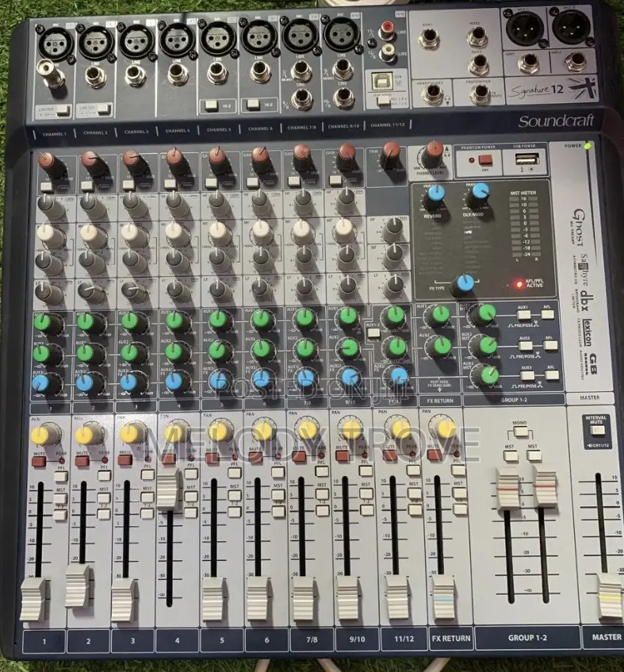Tap the square USB type-B port
Screen dimensions: 624x672
pyautogui.click(x=382, y=82)
